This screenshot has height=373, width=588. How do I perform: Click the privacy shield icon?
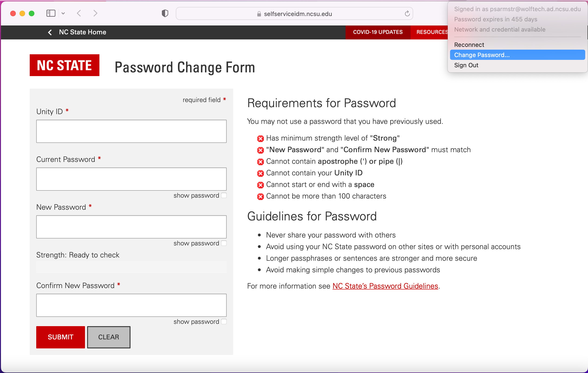coord(165,13)
